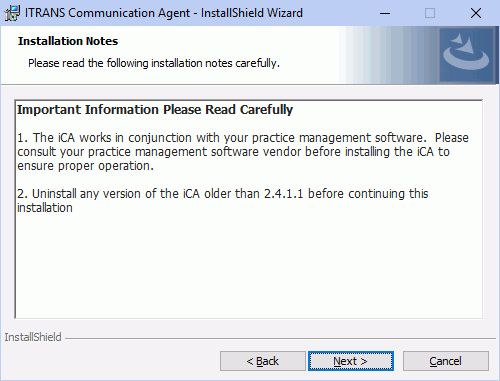500x381 pixels.
Task: Click the version number 2.4.1.1 text
Action: pos(284,194)
